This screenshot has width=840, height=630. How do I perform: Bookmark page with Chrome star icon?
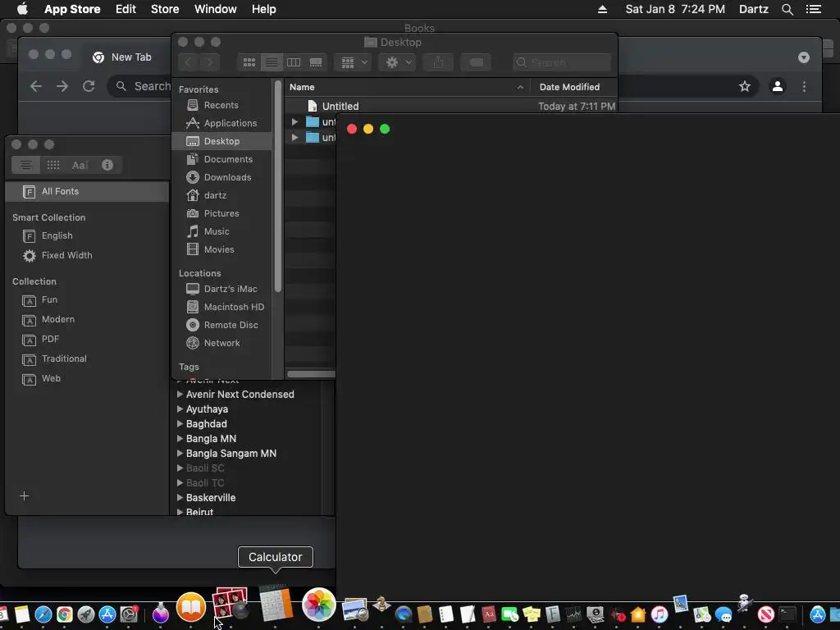pos(745,86)
